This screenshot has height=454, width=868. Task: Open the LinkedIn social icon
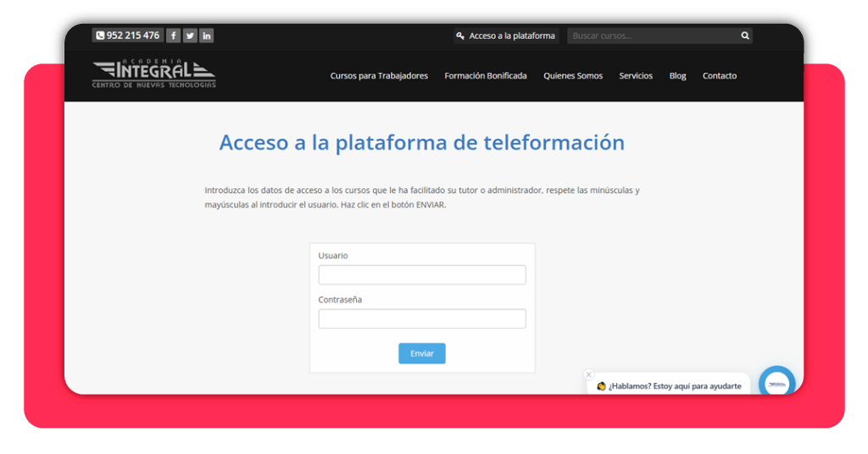coord(207,36)
